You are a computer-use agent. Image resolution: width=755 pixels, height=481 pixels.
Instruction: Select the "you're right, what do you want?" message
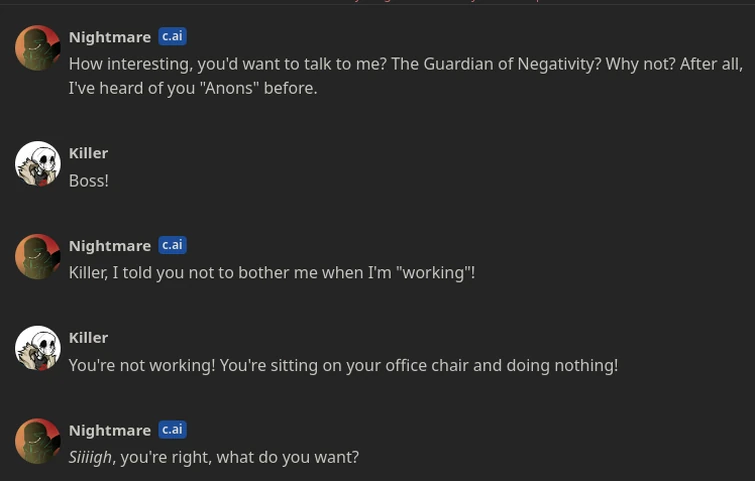point(239,457)
